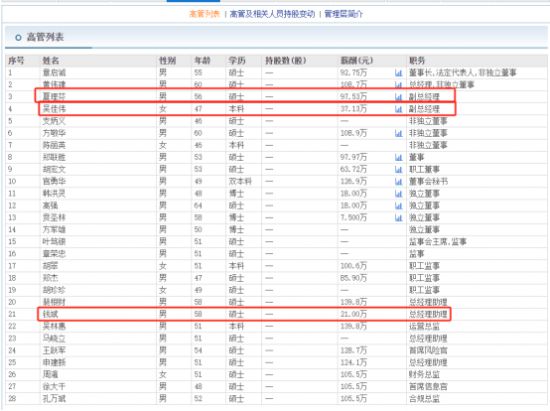
Task: Open 高管及相关人员持股变动 tab
Action: tap(272, 14)
